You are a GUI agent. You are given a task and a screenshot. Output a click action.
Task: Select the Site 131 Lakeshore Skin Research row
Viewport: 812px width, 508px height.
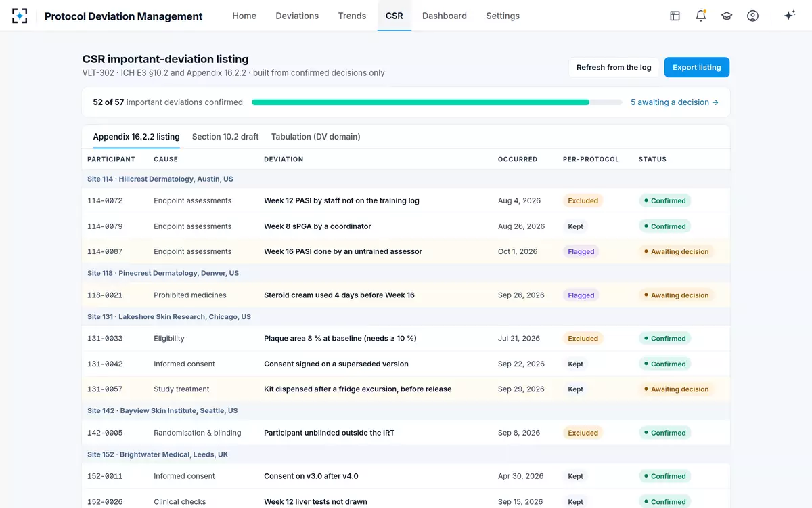pos(406,316)
